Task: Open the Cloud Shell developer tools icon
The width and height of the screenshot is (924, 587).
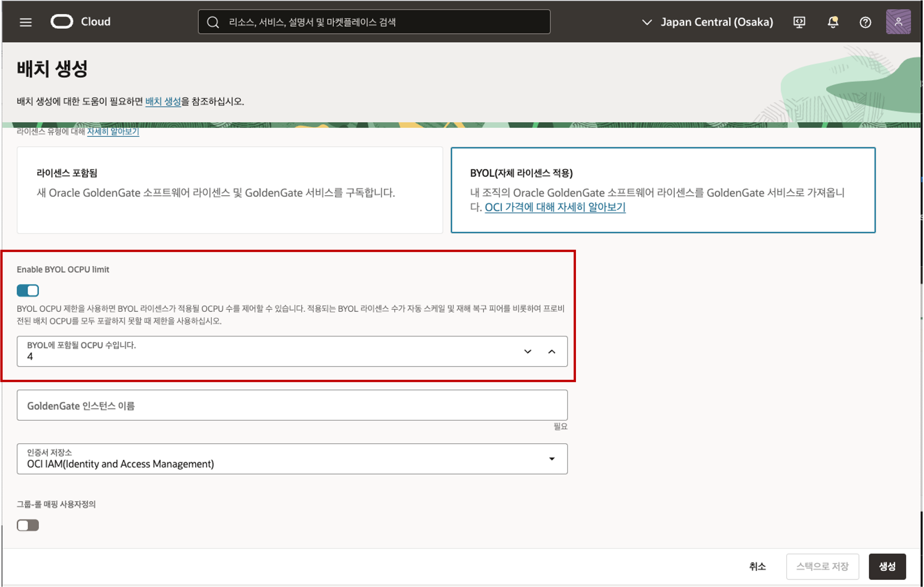Action: [x=799, y=22]
